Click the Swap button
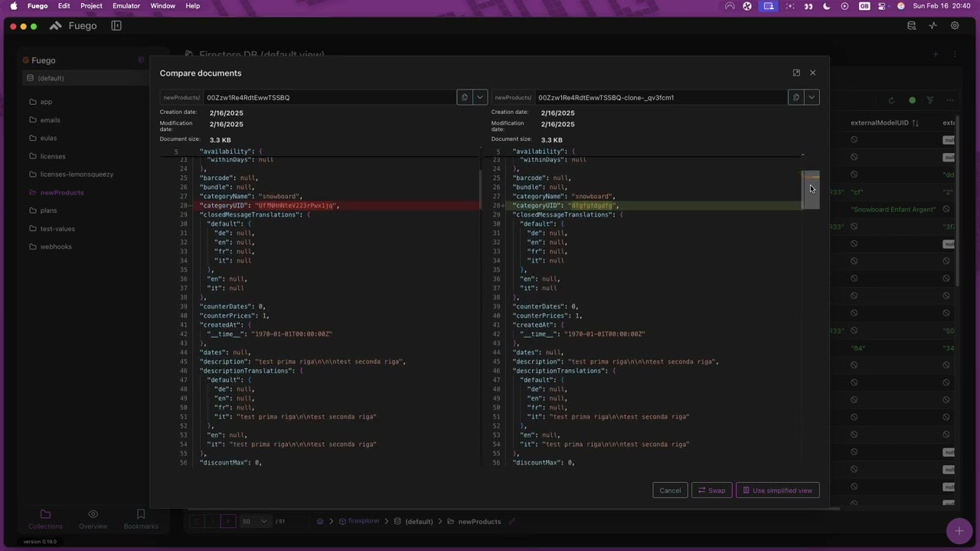This screenshot has height=551, width=980. [x=710, y=491]
